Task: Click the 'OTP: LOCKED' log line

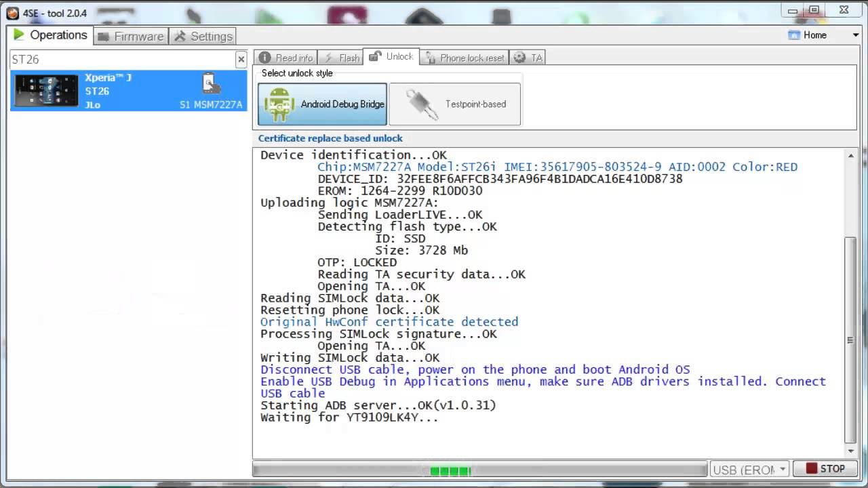Action: click(357, 262)
